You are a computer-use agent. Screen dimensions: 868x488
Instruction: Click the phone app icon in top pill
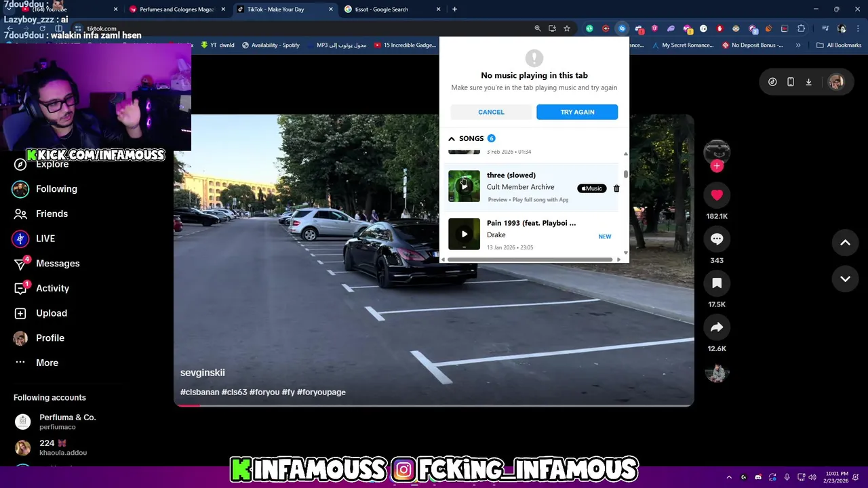[x=790, y=82]
